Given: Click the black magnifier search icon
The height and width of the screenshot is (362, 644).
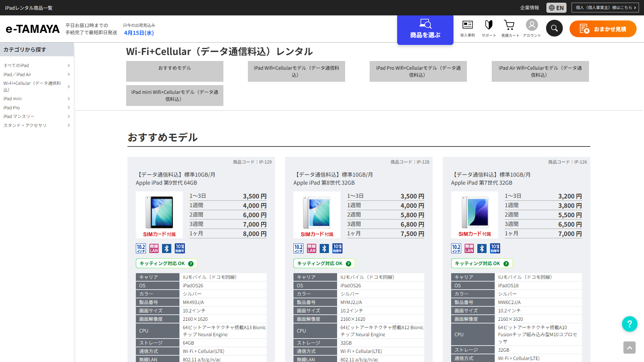Looking at the screenshot, I should (x=554, y=28).
